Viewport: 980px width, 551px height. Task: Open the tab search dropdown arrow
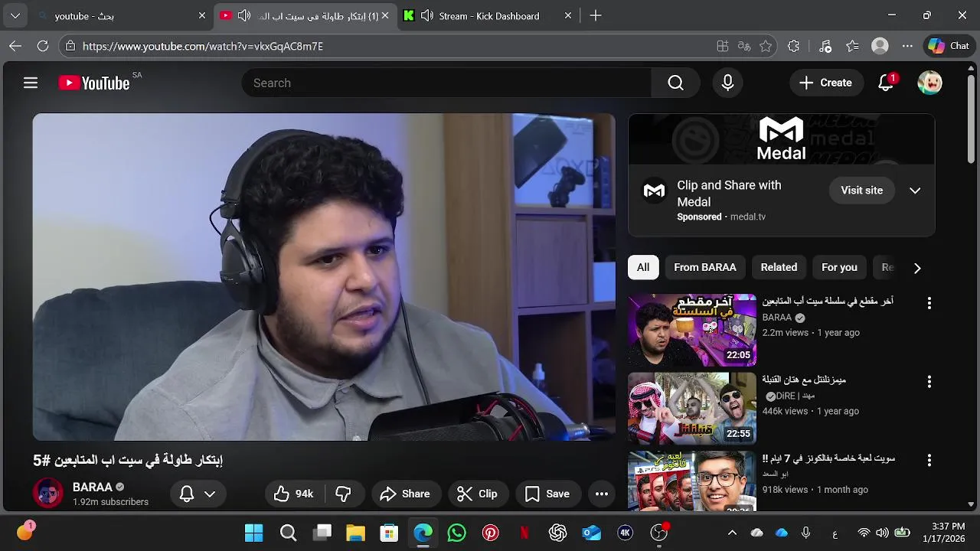point(15,15)
